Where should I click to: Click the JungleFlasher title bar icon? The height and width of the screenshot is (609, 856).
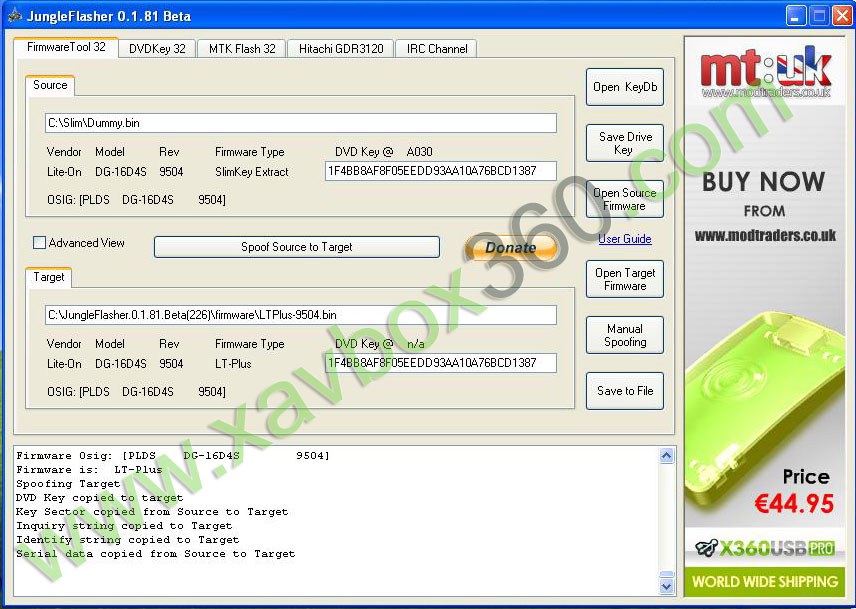tap(15, 15)
